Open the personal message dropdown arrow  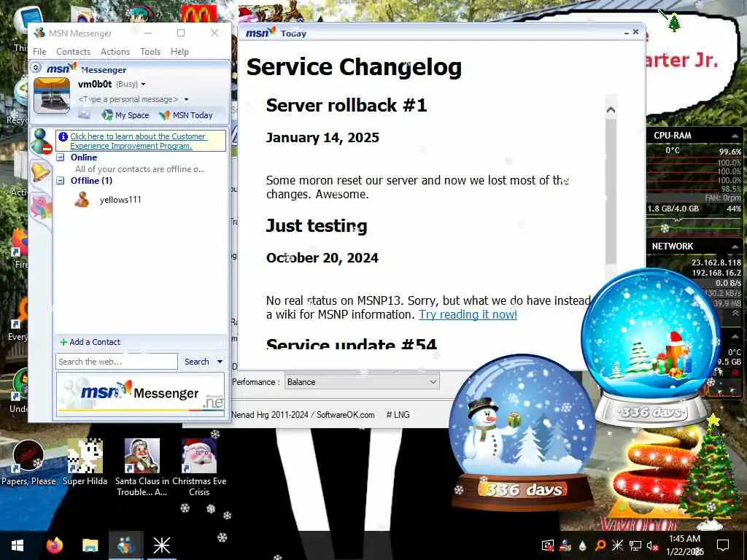click(186, 99)
